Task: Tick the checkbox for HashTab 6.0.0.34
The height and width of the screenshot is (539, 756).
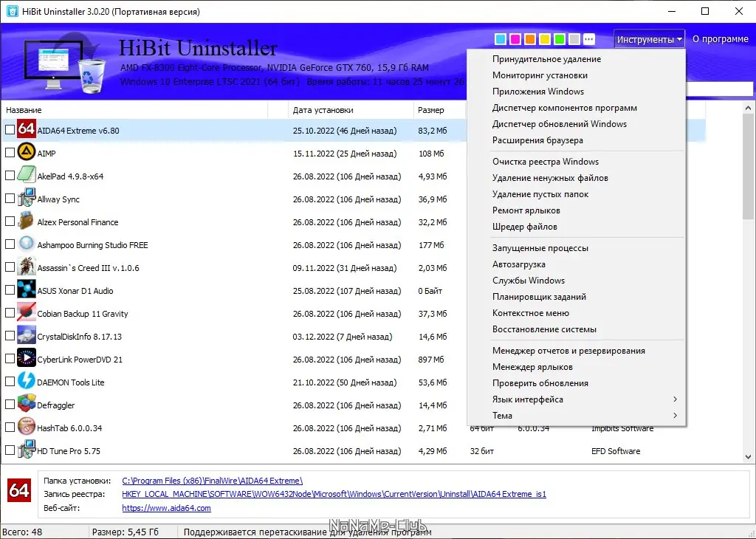Action: click(10, 428)
